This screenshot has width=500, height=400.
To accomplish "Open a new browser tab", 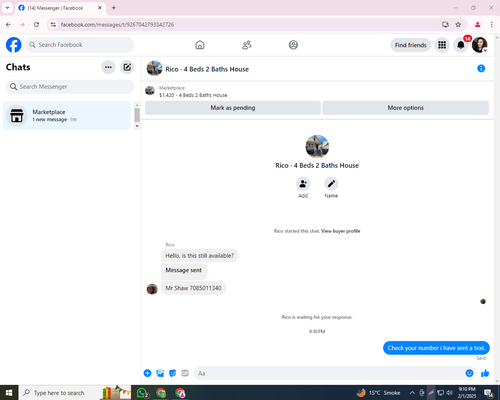I will [x=114, y=8].
